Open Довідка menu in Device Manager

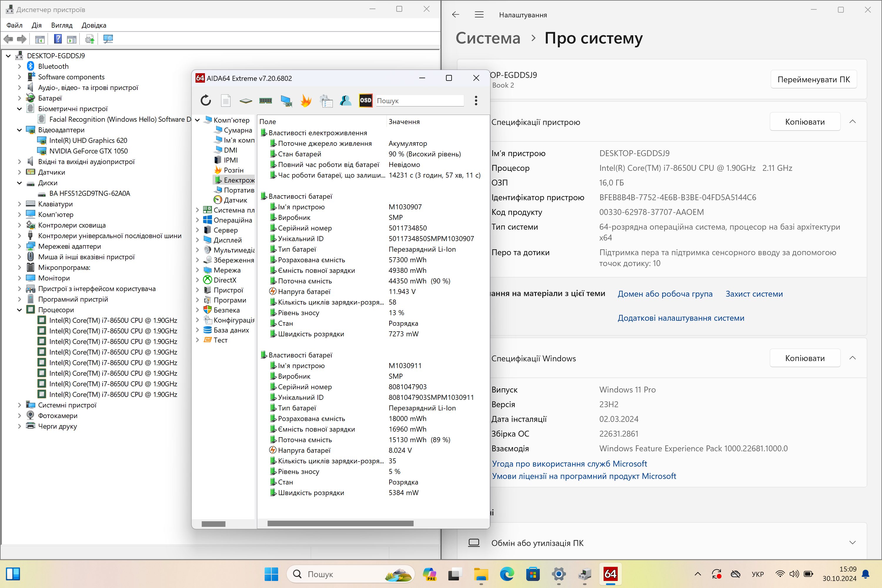pyautogui.click(x=94, y=25)
